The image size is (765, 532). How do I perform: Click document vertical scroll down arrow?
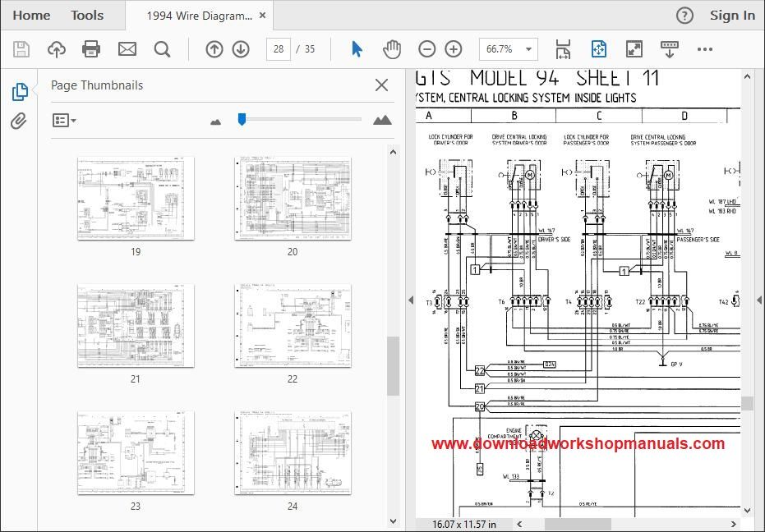pyautogui.click(x=748, y=511)
